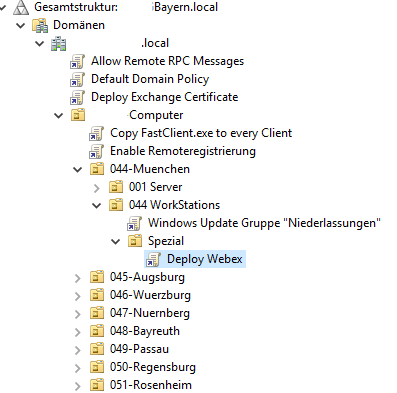Image resolution: width=397 pixels, height=393 pixels.
Task: Select the 048-Bayreuth label
Action: coord(145,331)
